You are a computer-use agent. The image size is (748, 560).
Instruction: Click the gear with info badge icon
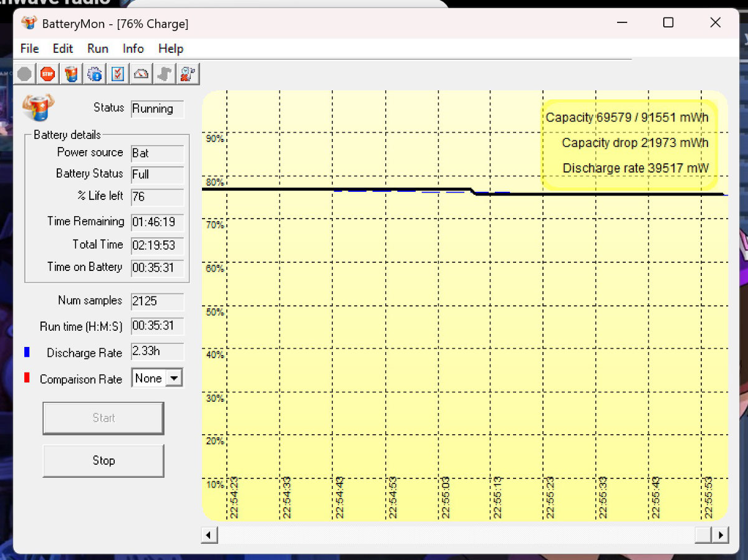[95, 74]
